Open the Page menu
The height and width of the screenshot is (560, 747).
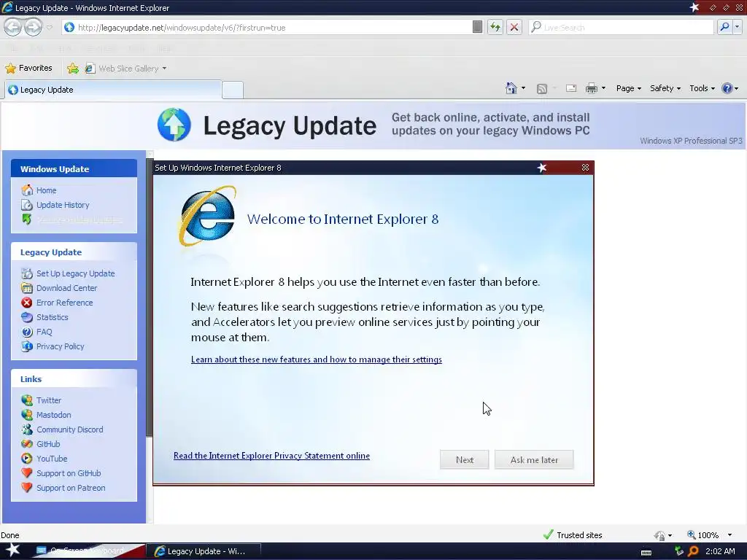point(628,88)
